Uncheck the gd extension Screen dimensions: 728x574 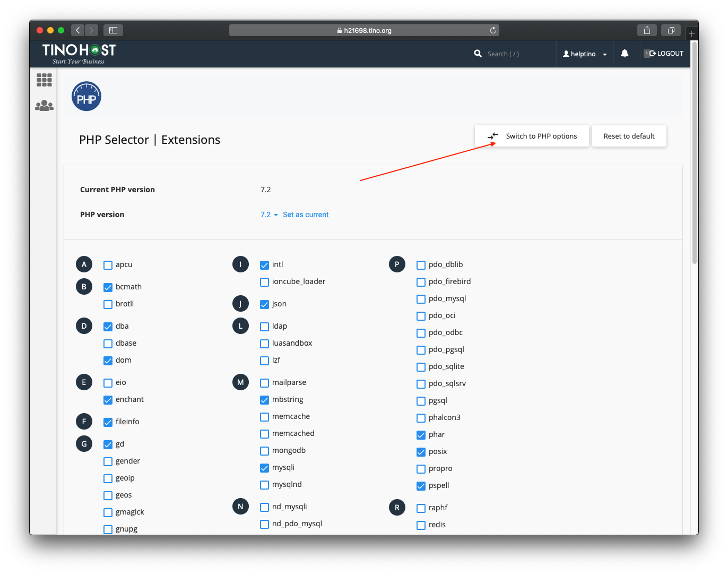coord(108,444)
